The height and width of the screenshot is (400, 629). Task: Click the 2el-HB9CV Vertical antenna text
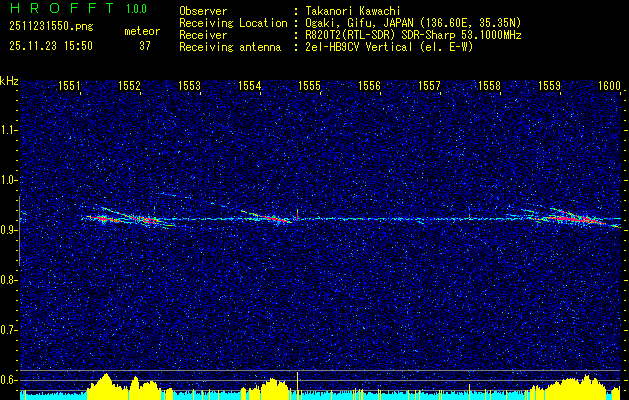point(389,47)
